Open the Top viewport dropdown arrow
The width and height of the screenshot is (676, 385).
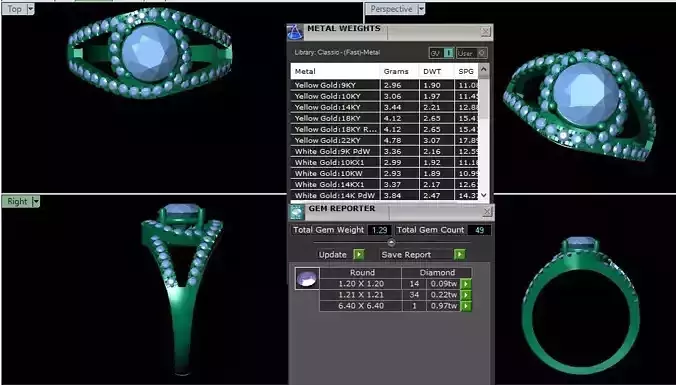[x=30, y=9]
